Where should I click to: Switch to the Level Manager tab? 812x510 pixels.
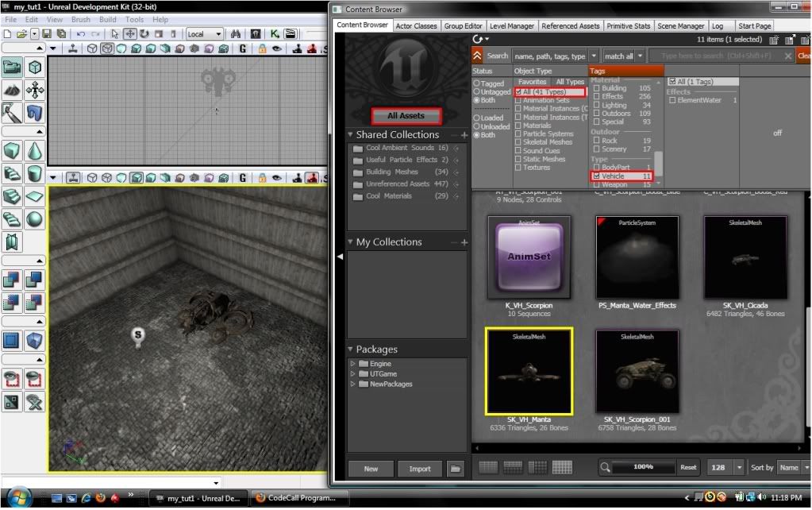[511, 26]
